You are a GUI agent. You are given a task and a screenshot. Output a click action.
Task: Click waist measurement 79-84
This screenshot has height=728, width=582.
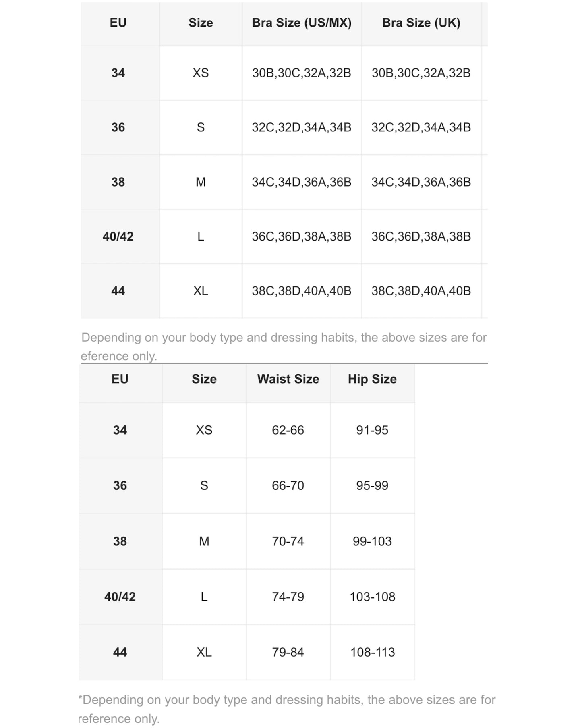tap(288, 652)
